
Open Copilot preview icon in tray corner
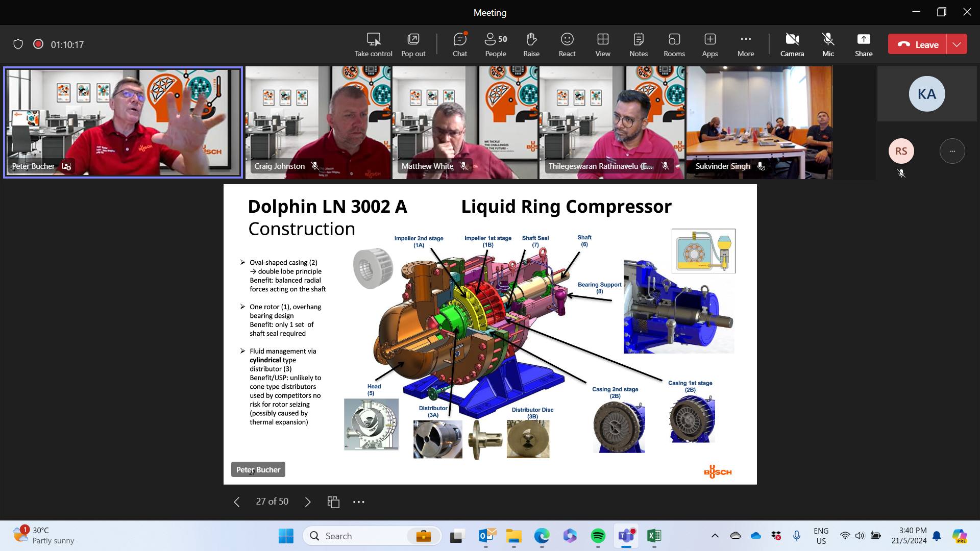pyautogui.click(x=960, y=536)
